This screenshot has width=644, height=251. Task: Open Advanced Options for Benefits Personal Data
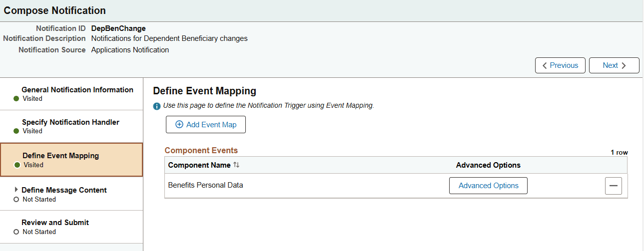pyautogui.click(x=488, y=186)
